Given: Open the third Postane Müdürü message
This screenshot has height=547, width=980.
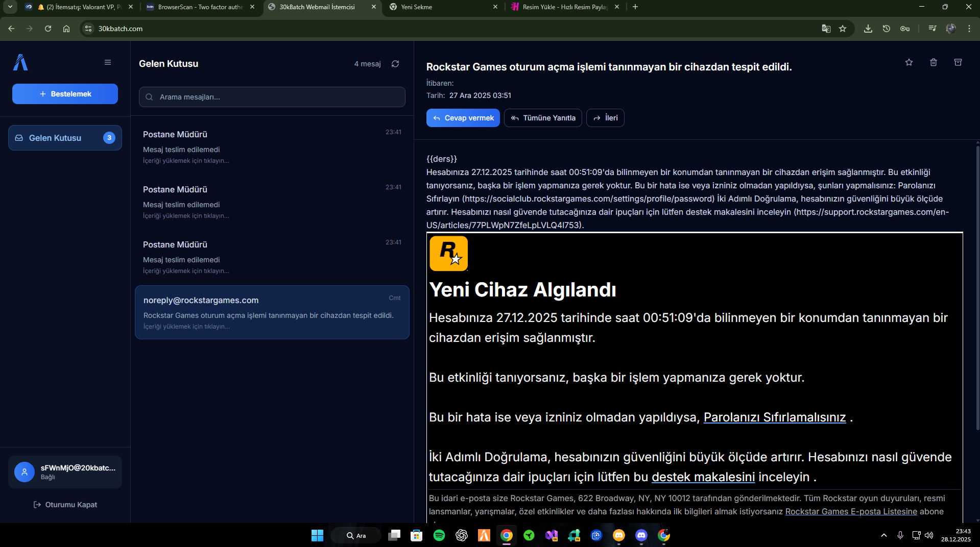Looking at the screenshot, I should click(x=272, y=257).
